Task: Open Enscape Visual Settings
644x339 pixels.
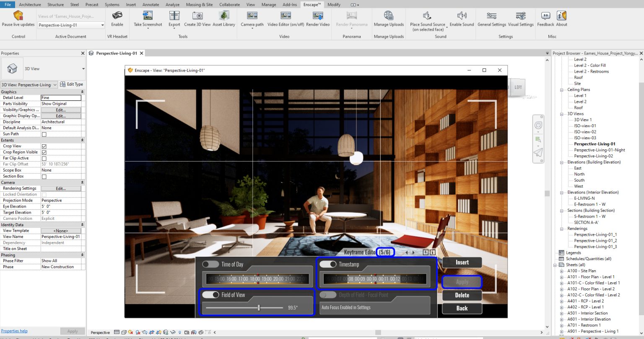Action: coord(521,19)
